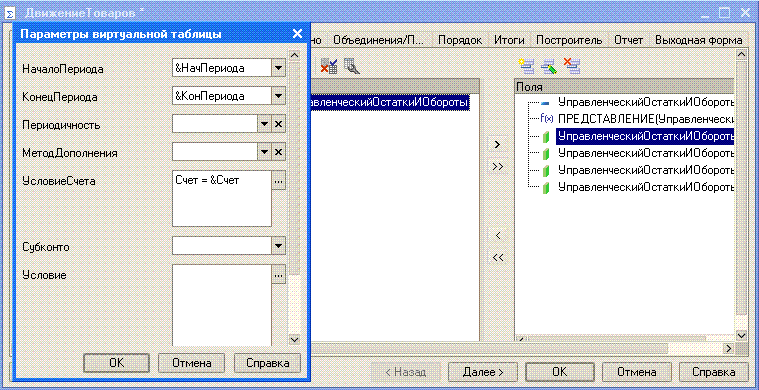Screen dimensions: 759x390
Task: Move selected field right with > button
Action: pos(498,144)
